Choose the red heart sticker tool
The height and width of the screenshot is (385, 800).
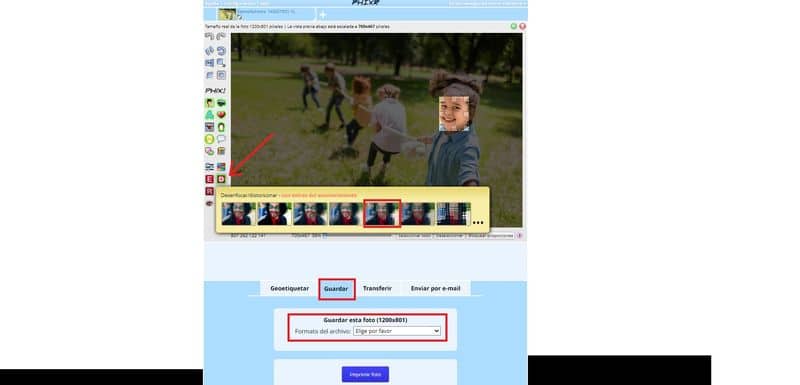click(x=221, y=115)
